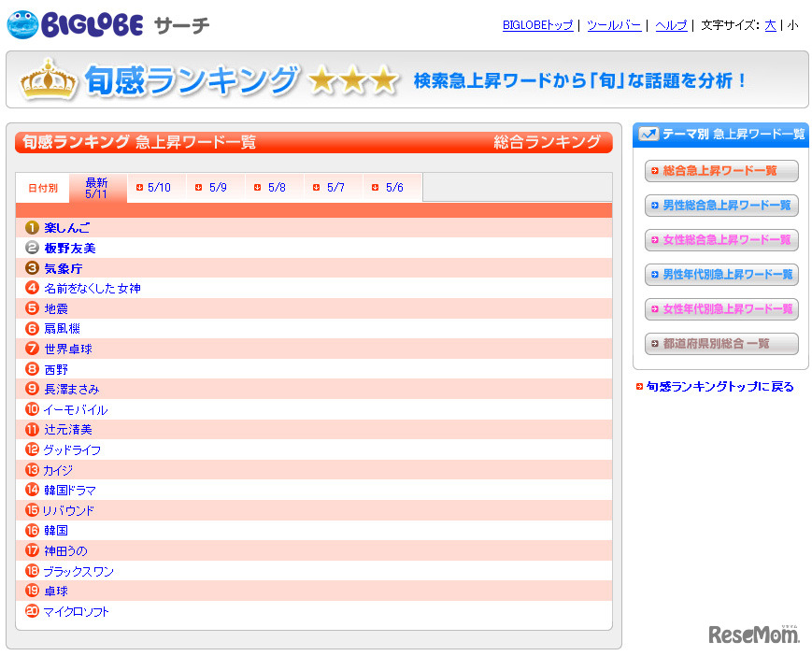The width and height of the screenshot is (812, 656).
Task: Select the 最新 5/11 tab
Action: click(x=96, y=188)
